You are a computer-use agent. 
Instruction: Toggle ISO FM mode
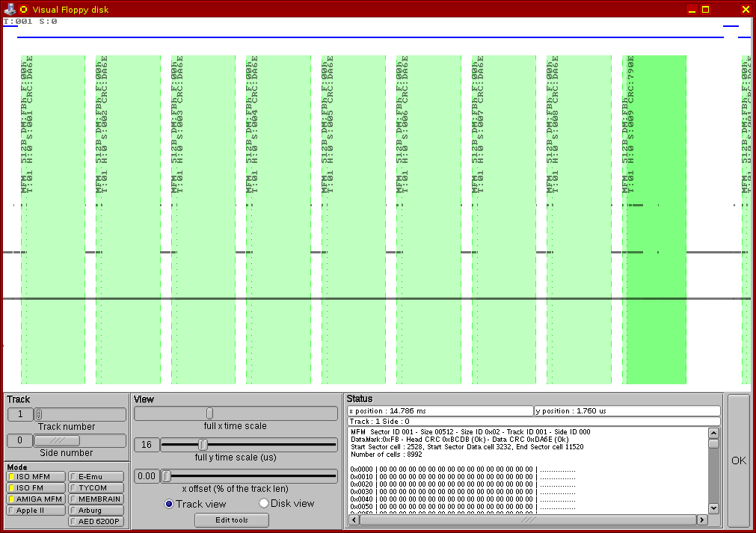(x=35, y=487)
